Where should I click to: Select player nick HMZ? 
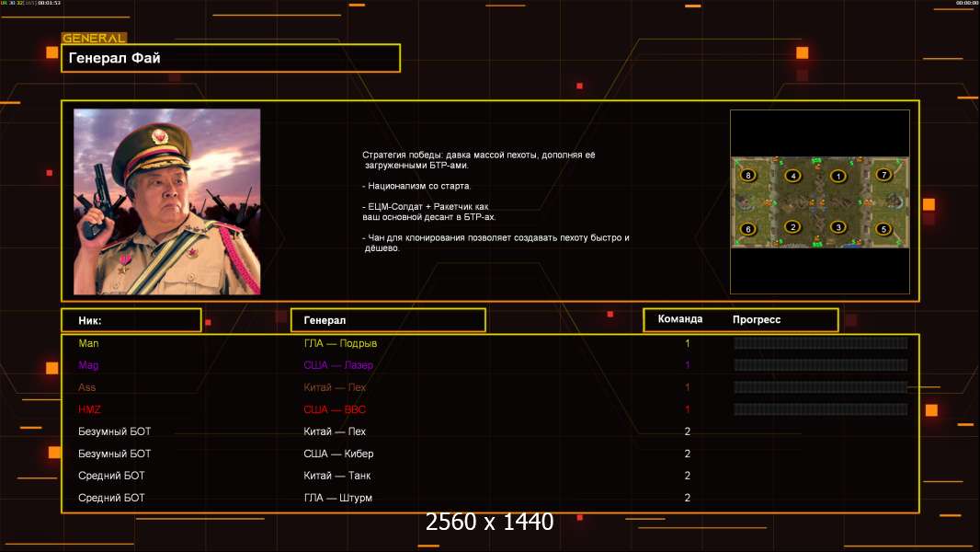pos(89,409)
